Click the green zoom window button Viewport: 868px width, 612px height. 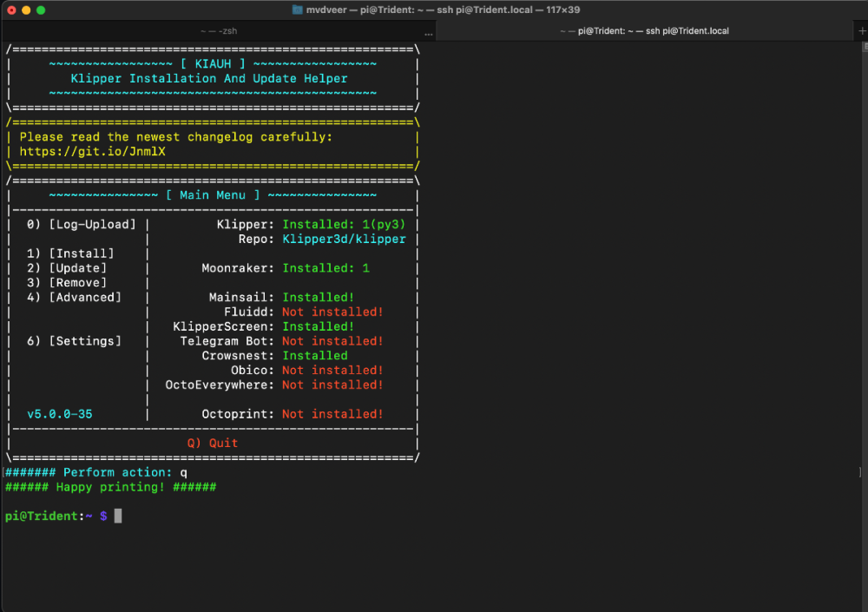(41, 10)
